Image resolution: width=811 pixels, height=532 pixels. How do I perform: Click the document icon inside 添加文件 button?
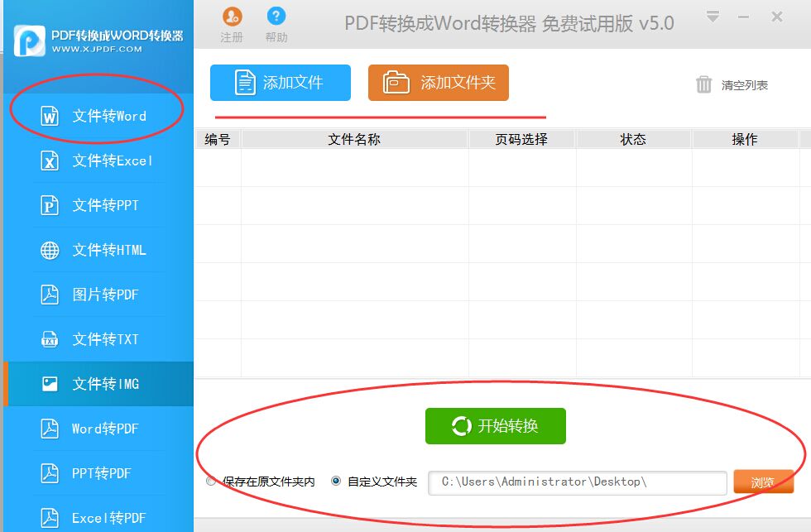[245, 82]
